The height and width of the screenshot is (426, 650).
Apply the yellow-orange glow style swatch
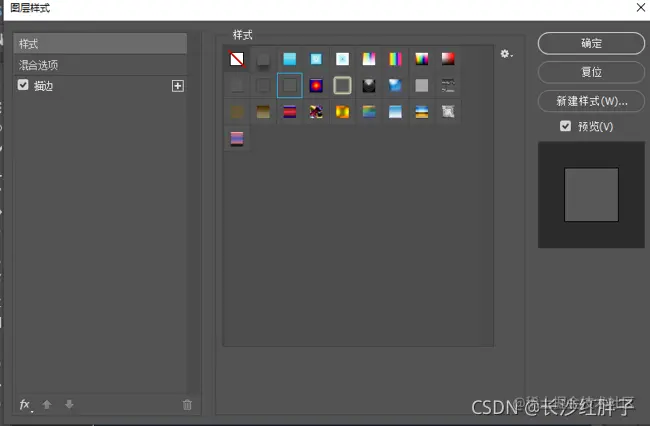[342, 112]
